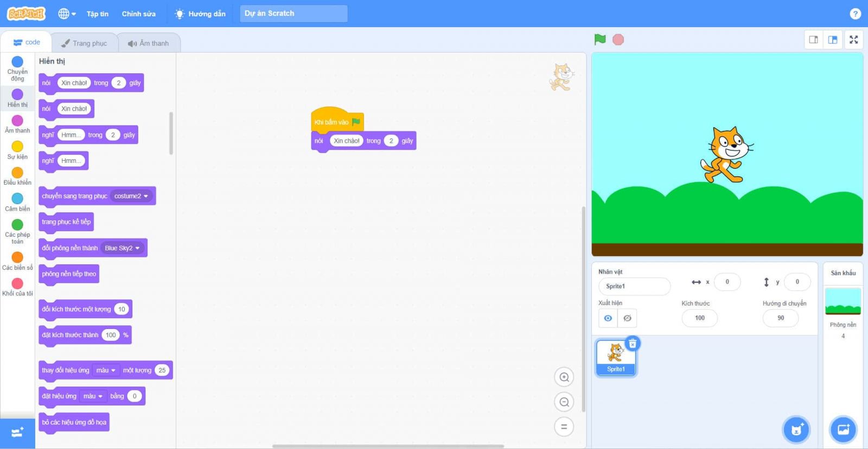This screenshot has height=449, width=868.
Task: Select the Điều khiển block category
Action: [x=17, y=176]
